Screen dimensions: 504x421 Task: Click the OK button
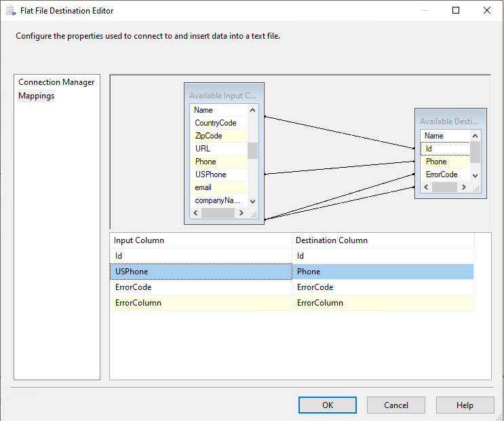coord(328,405)
